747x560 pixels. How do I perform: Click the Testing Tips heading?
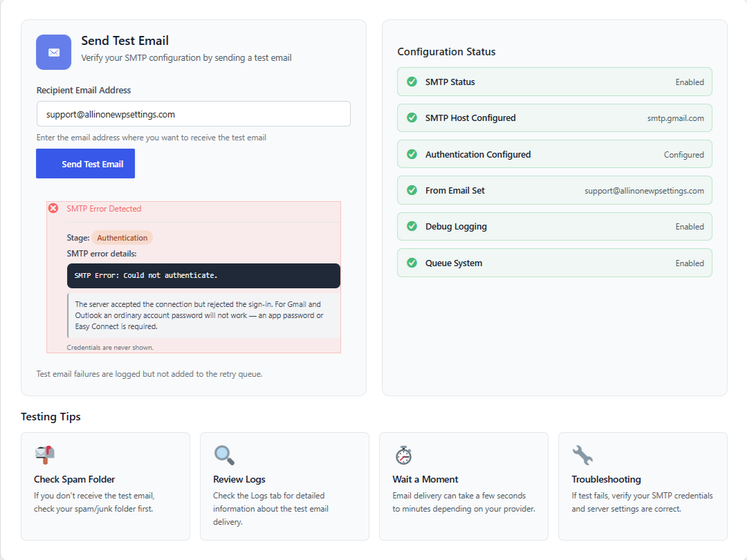50,417
